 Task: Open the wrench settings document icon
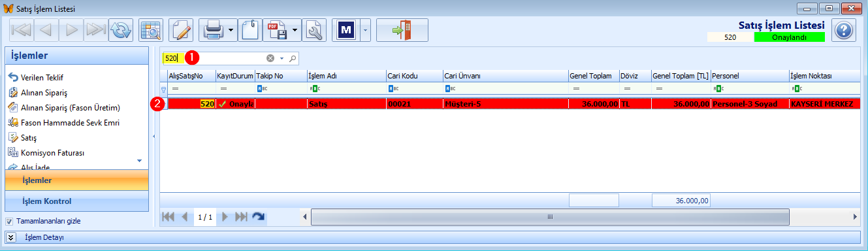click(x=314, y=30)
